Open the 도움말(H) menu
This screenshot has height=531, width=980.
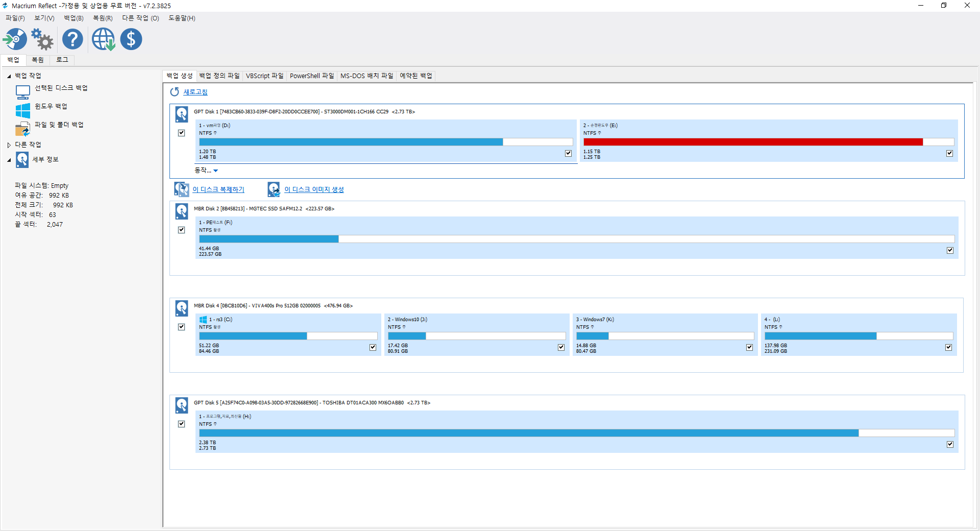[x=182, y=18]
